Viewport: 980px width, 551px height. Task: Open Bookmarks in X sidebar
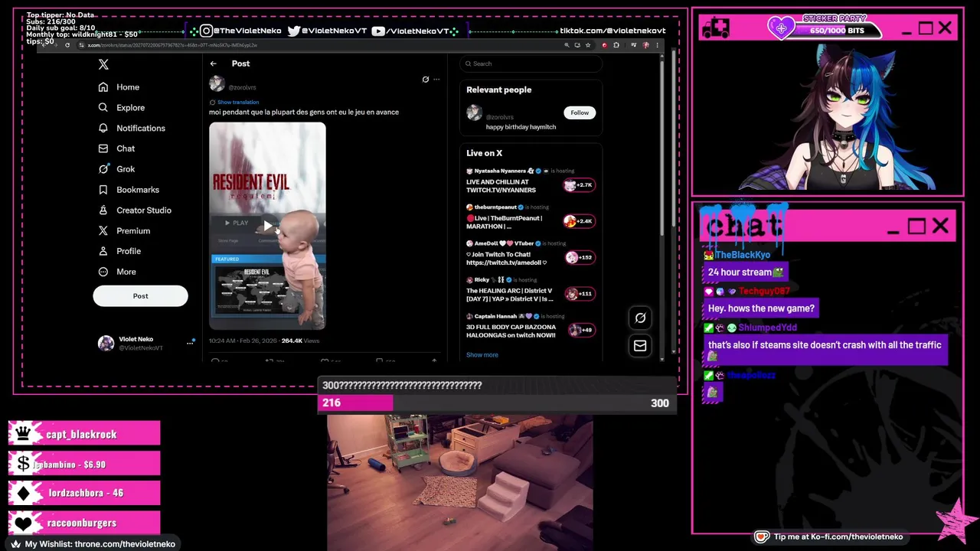pyautogui.click(x=128, y=190)
